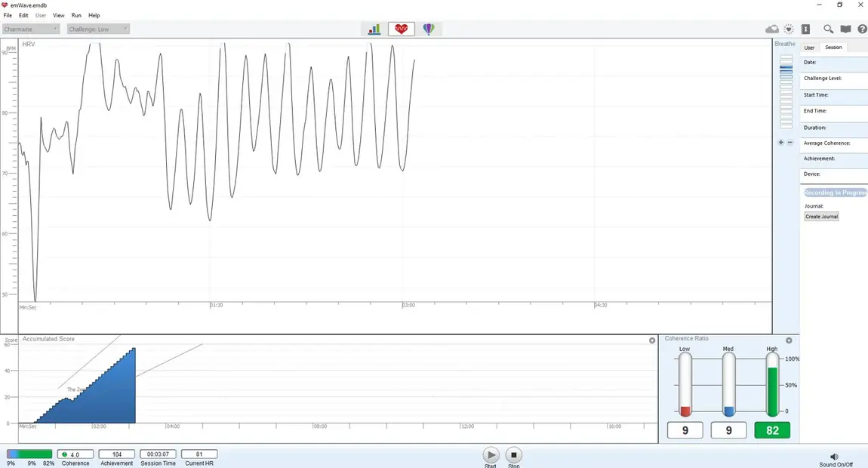Click the Breathe pacer bar stack
Screen dimensions: 868x468
click(x=786, y=91)
